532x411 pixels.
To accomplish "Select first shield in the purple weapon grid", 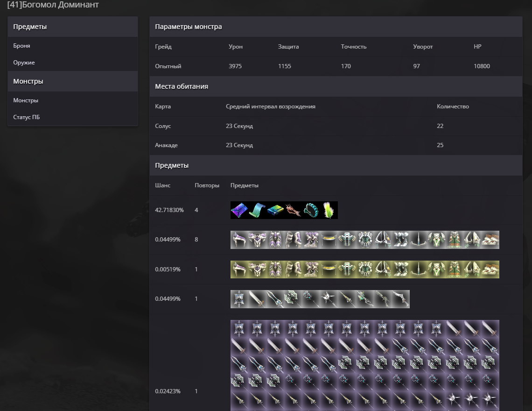I will click(239, 329).
